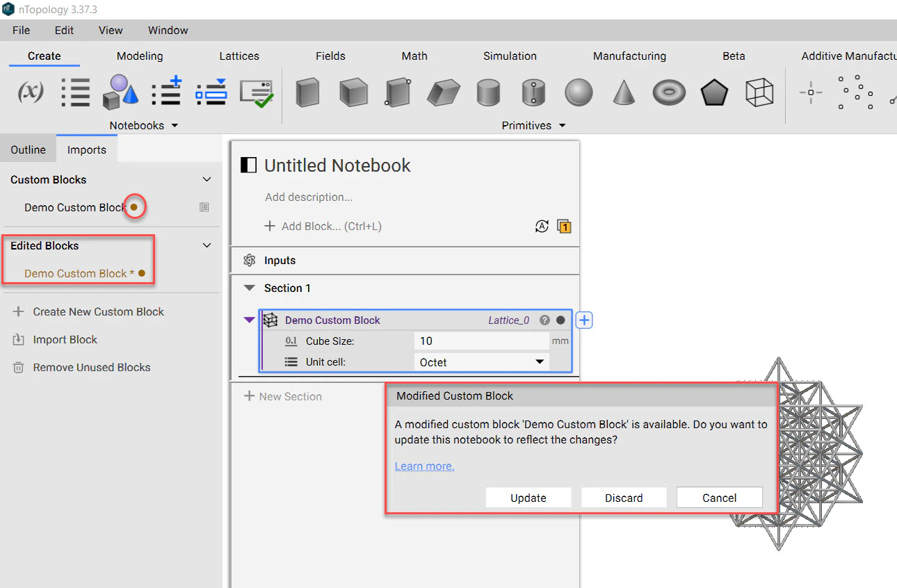Open the File menu
897x588 pixels.
tap(22, 30)
